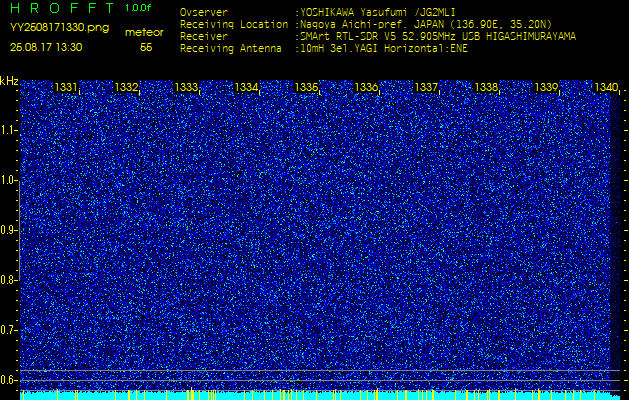Select filename YY2508171330.png
Image resolution: width=629 pixels, height=400 pixels.
click(59, 28)
